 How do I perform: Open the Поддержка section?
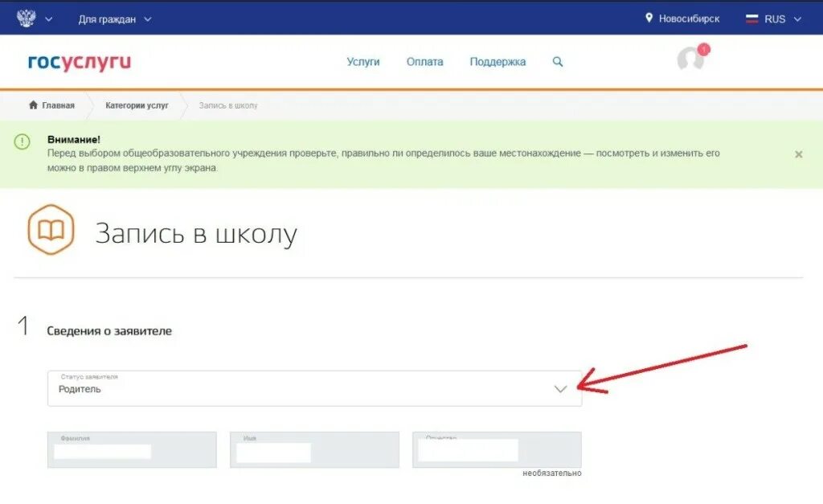(499, 61)
